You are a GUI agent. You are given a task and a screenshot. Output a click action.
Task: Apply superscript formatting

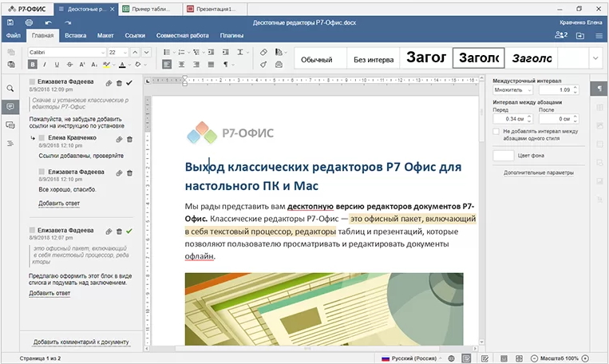tap(82, 65)
